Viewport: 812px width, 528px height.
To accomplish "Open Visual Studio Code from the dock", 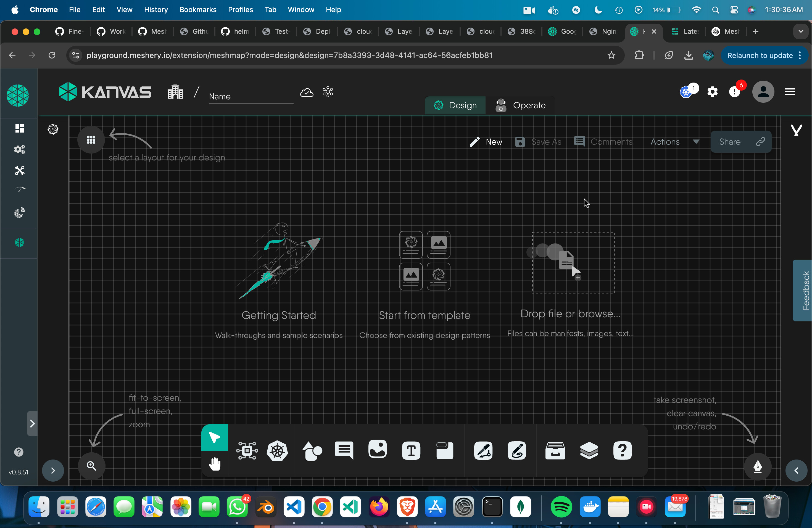I will pos(294,507).
